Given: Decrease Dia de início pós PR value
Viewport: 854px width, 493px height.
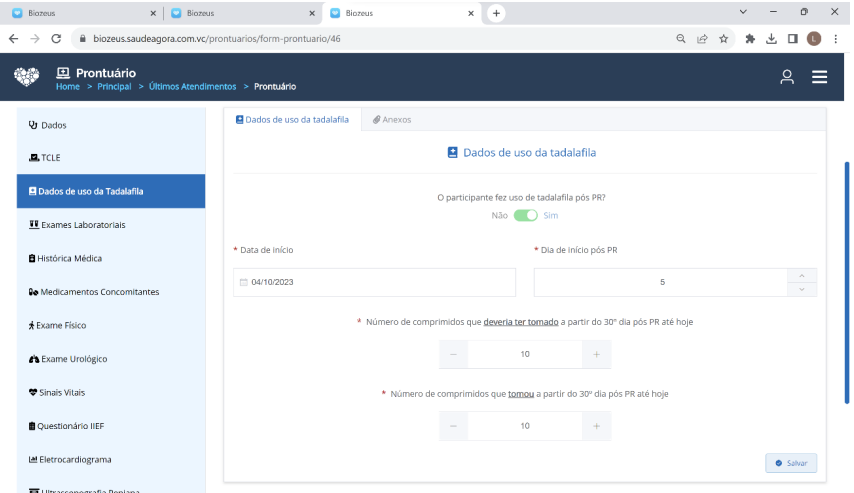Looking at the screenshot, I should (x=802, y=290).
